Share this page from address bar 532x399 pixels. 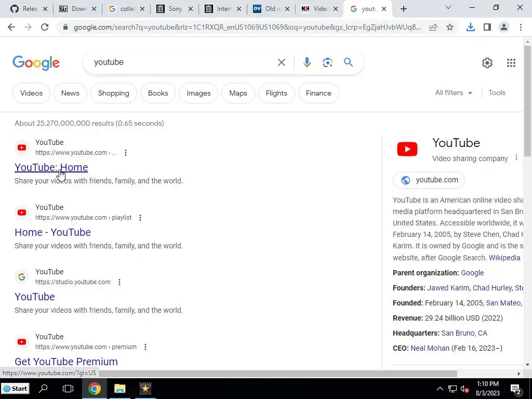point(433,27)
